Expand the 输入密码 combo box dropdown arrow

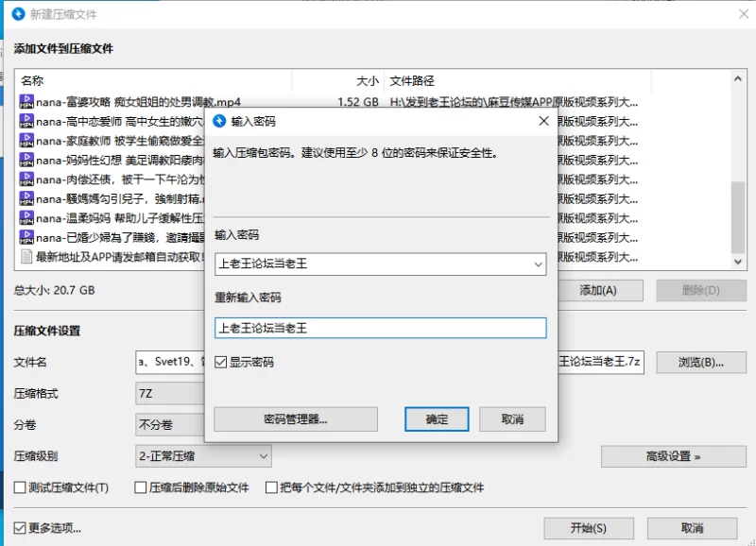pos(538,264)
